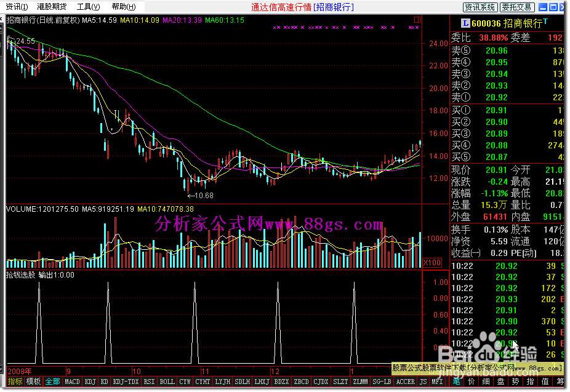Click the 换手 value 0.13%
Viewport: 570px width, 392px height.
coord(496,230)
